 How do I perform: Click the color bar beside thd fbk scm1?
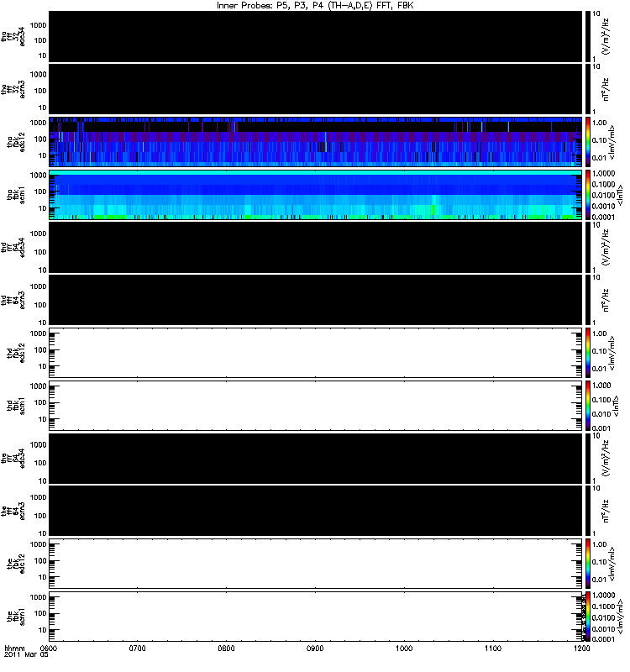[x=588, y=406]
